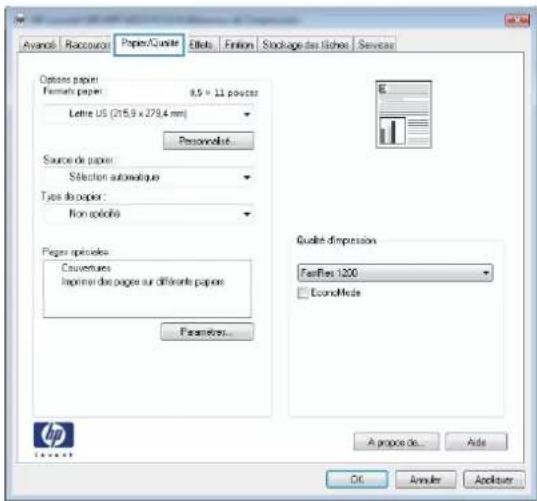Close the print preferences dialog window

pyautogui.click(x=517, y=20)
